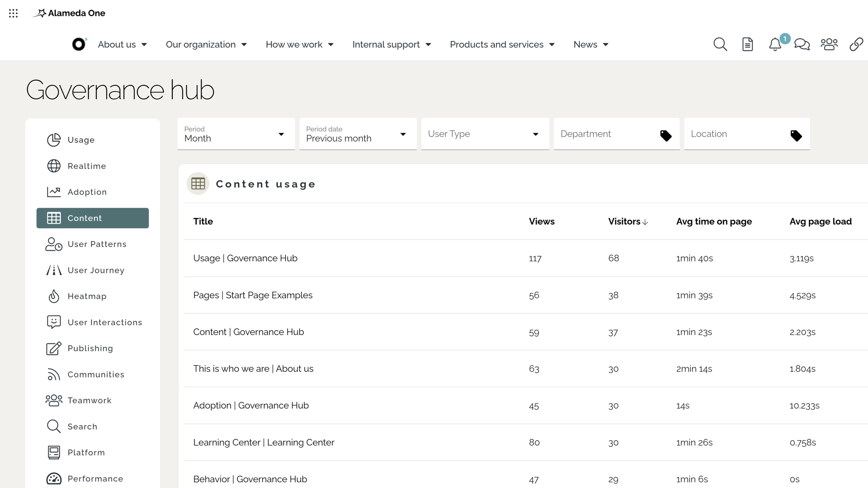Screen dimensions: 868x488
Task: Go to User Patterns section
Action: [93, 244]
